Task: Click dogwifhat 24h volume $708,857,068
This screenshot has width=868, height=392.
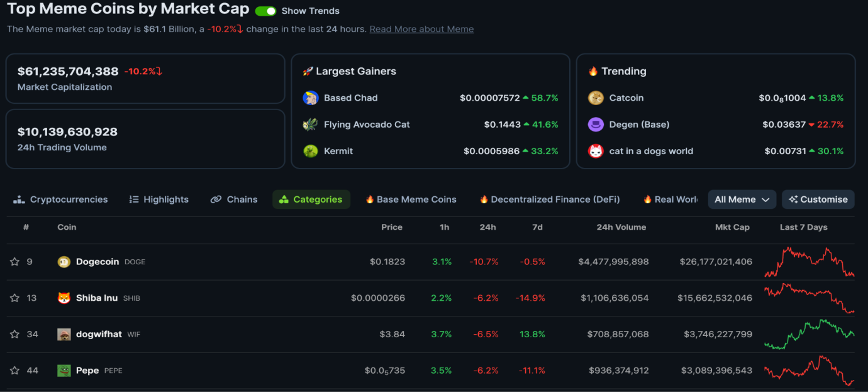Action: (618, 334)
